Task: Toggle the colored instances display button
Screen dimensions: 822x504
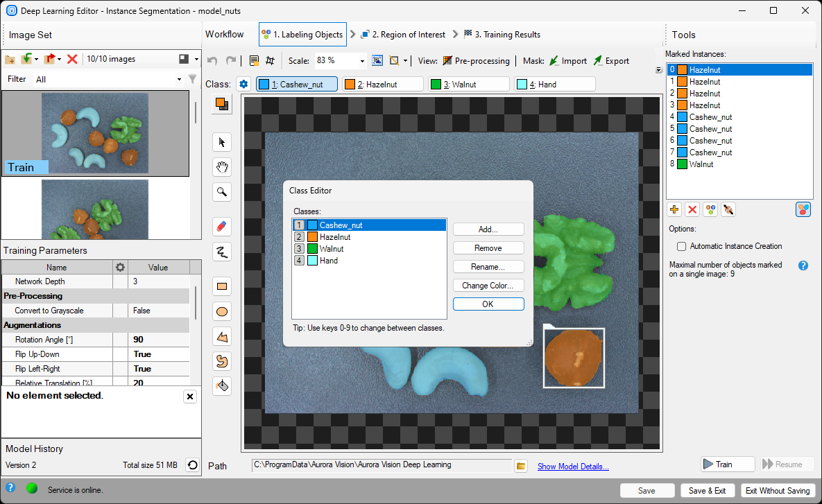Action: pyautogui.click(x=803, y=209)
